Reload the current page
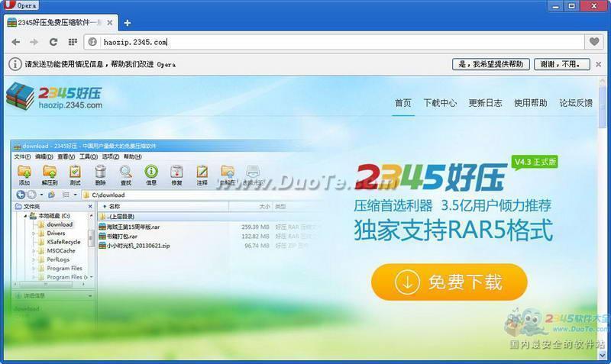This screenshot has height=364, width=611. (53, 42)
